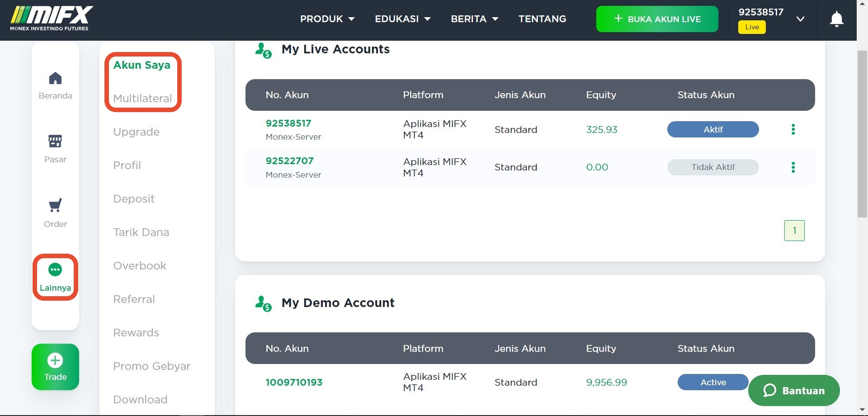Click demo equity value 9,956.99

pyautogui.click(x=607, y=383)
